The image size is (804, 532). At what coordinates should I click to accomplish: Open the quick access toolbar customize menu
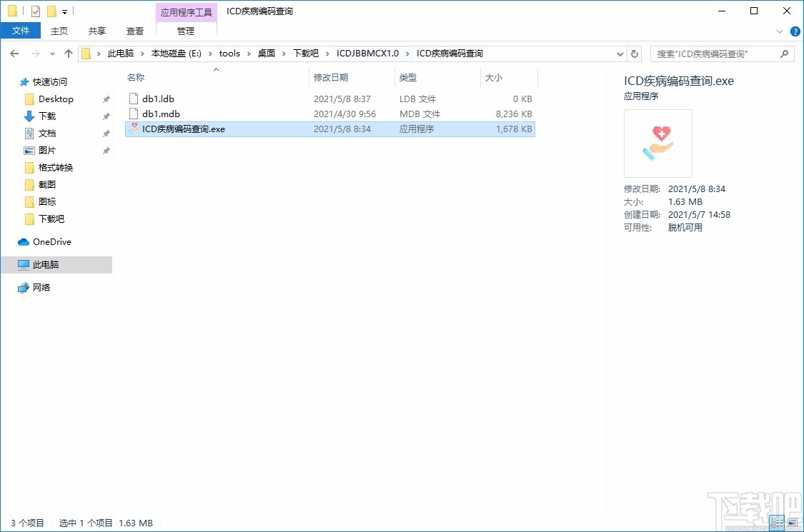(65, 11)
